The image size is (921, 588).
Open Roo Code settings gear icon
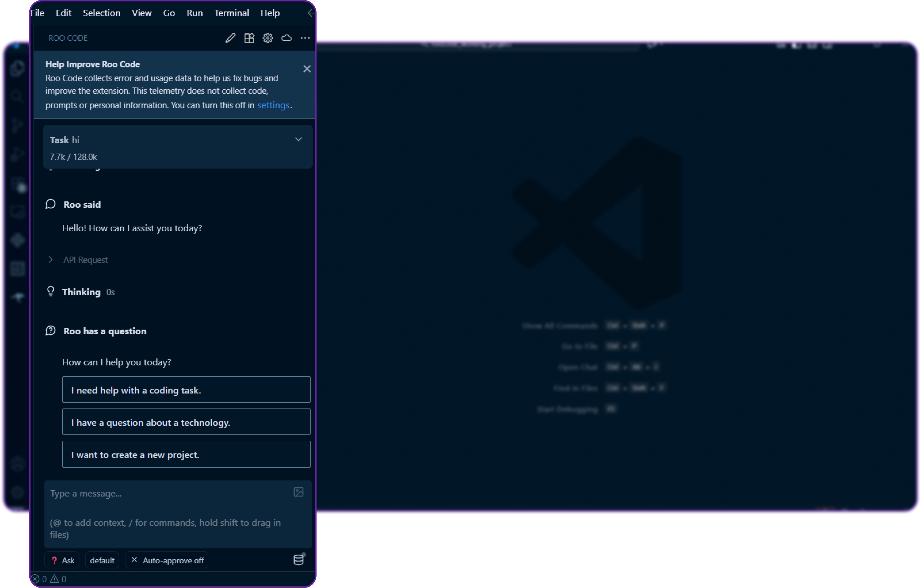click(268, 38)
